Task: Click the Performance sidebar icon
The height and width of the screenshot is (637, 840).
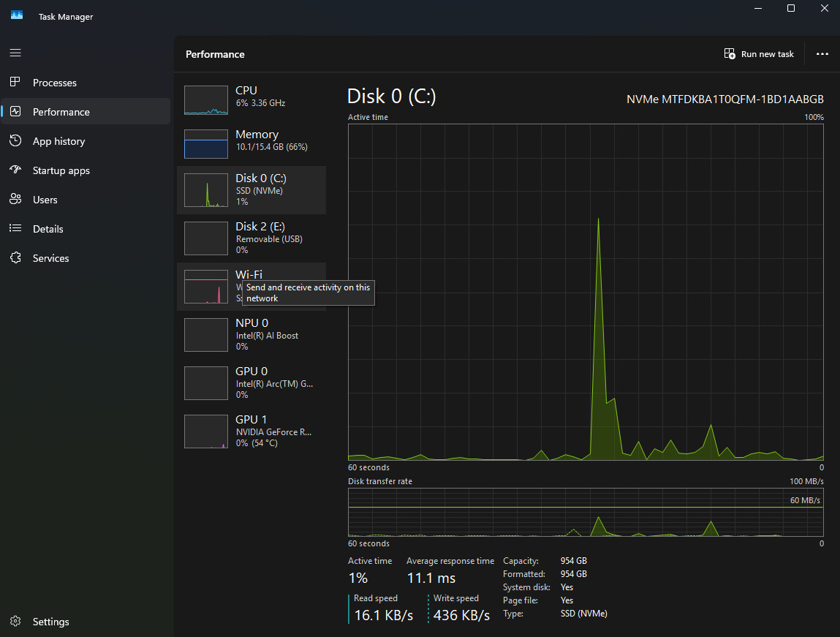Action: [15, 111]
